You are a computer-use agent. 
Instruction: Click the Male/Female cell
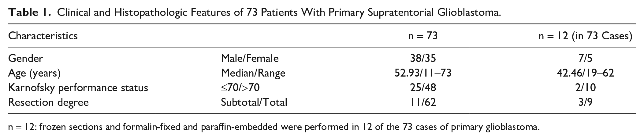(x=250, y=58)
